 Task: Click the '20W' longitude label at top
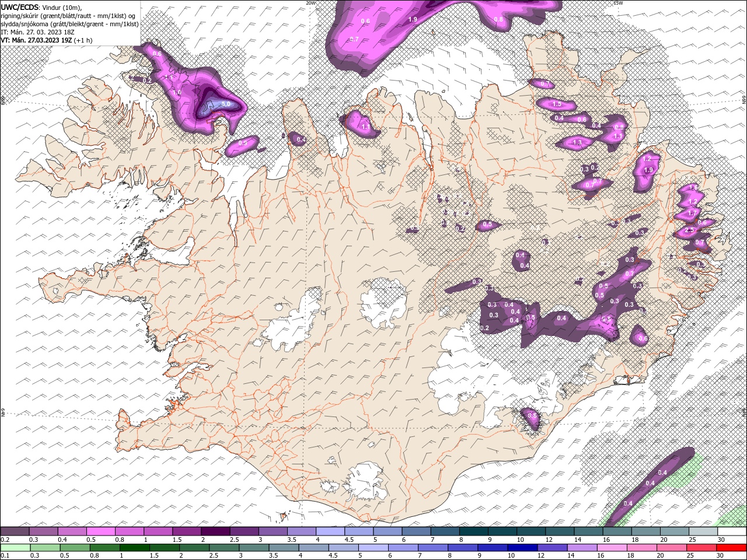click(x=310, y=3)
